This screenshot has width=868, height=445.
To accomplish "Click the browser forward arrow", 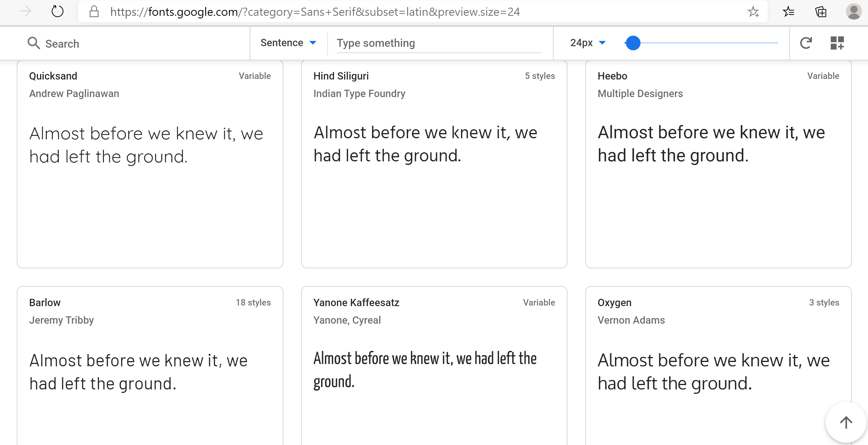I will (x=25, y=11).
